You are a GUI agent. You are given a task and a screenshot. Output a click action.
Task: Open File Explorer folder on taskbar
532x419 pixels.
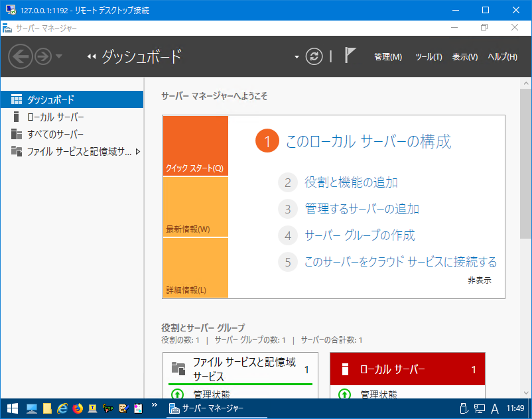click(x=47, y=408)
